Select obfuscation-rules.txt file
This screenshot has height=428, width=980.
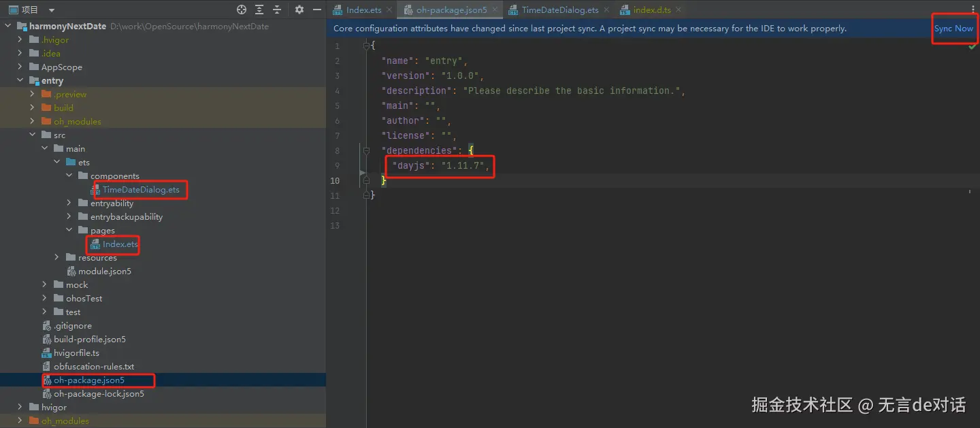tap(94, 366)
